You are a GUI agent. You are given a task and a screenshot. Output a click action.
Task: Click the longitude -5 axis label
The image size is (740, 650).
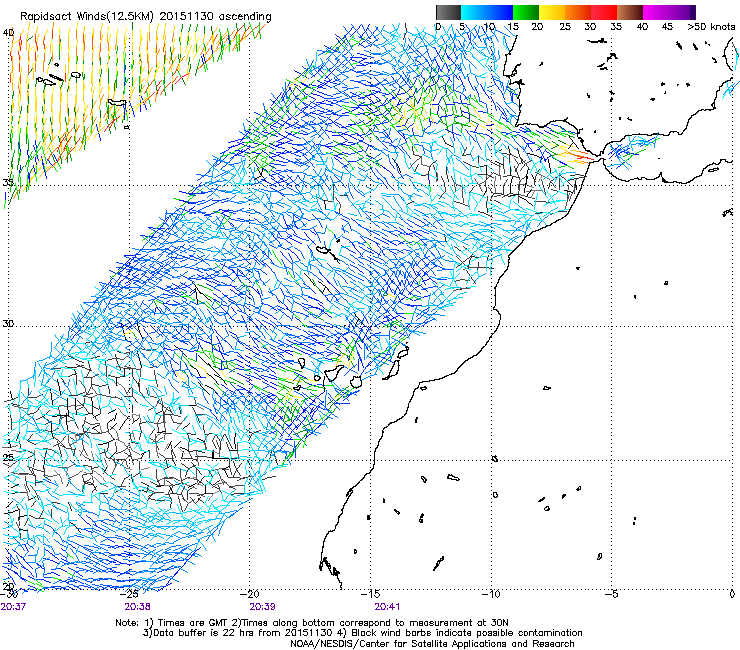tap(611, 594)
